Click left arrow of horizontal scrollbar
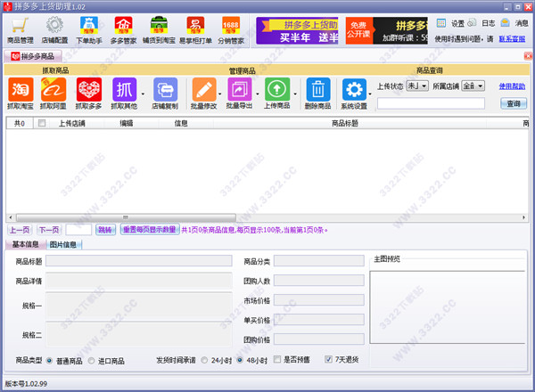The width and height of the screenshot is (535, 392). pos(11,217)
